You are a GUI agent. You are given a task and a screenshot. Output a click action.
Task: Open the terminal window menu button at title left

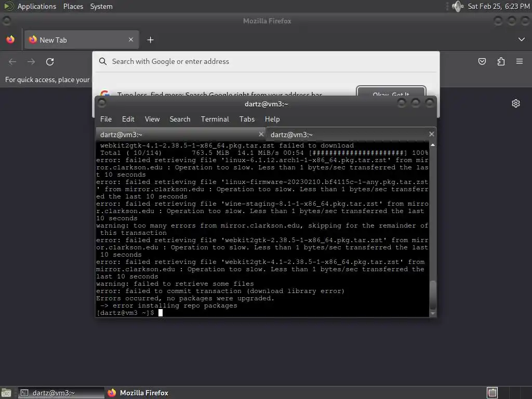click(x=101, y=103)
